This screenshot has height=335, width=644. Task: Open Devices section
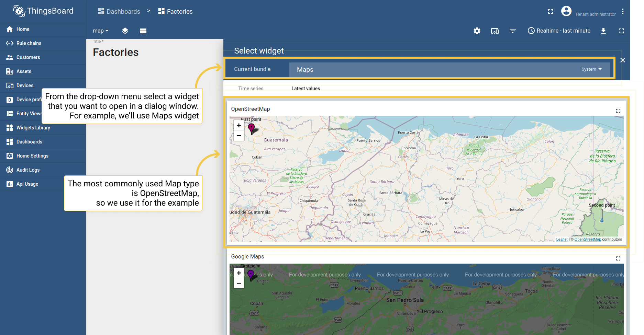(x=43, y=85)
